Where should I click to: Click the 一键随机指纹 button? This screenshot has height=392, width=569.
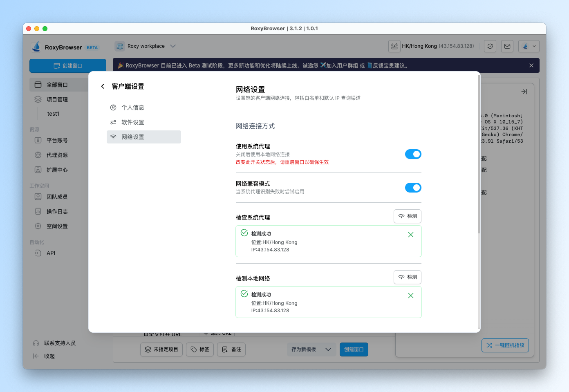coord(505,345)
